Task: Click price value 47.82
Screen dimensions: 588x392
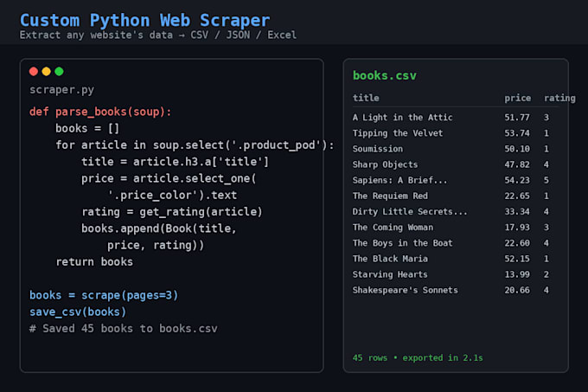Action: [x=517, y=164]
